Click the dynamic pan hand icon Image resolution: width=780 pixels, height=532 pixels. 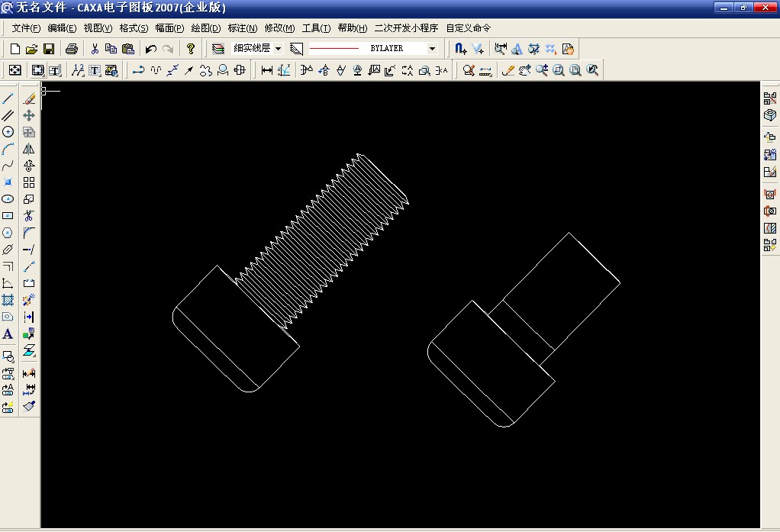click(x=525, y=70)
